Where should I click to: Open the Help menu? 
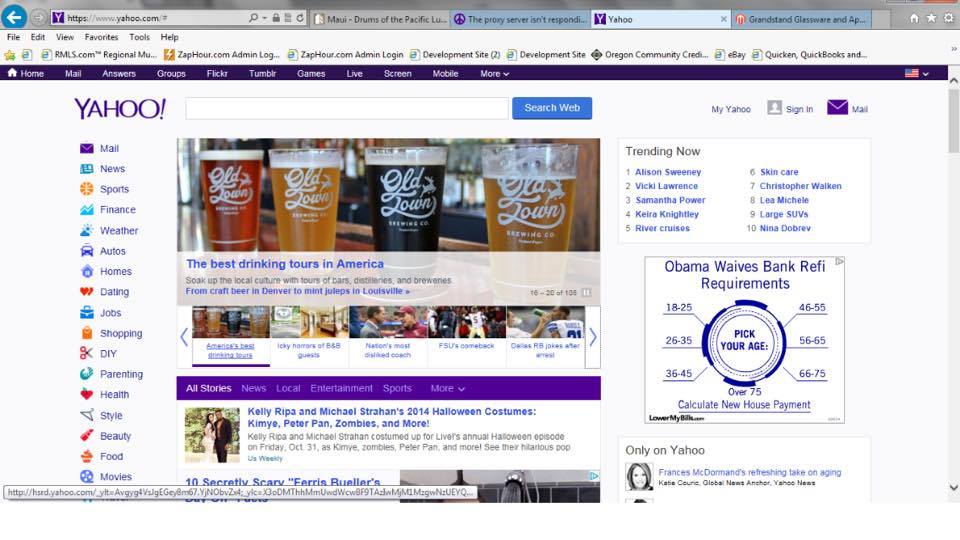[170, 37]
